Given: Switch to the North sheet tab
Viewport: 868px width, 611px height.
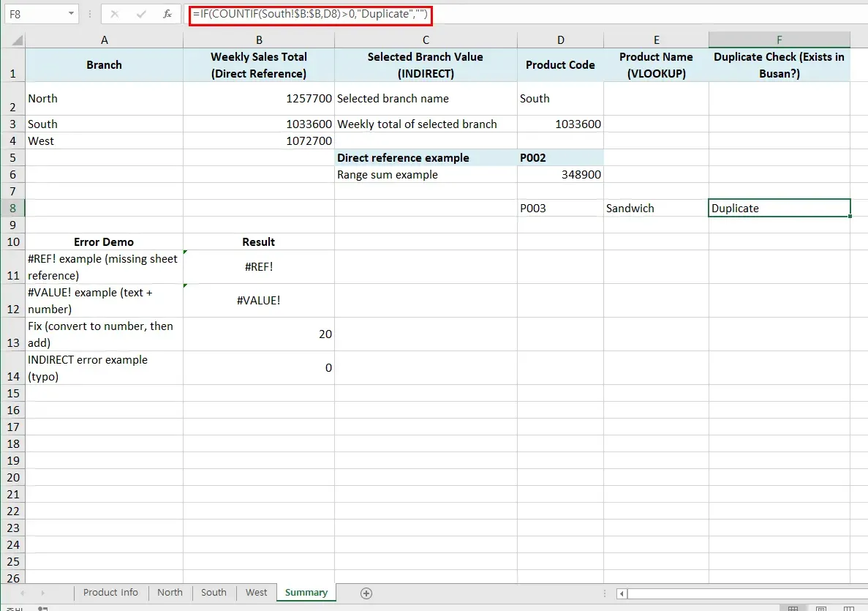Looking at the screenshot, I should tap(170, 593).
